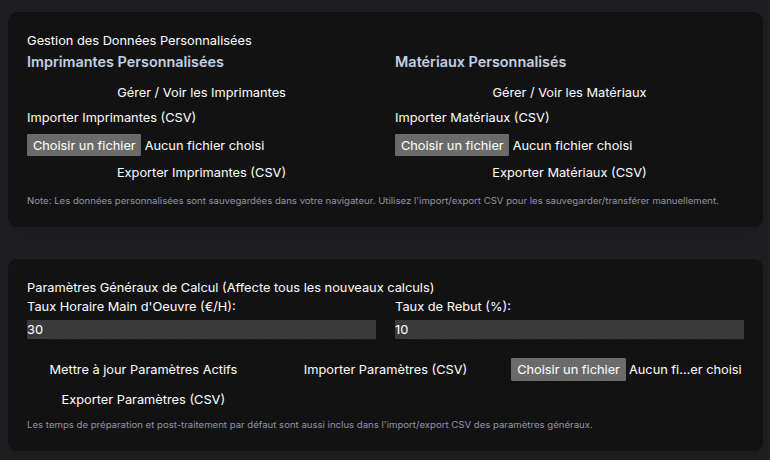Click the Imprimantes Personnalisées heading
The width and height of the screenshot is (770, 462).
click(125, 62)
